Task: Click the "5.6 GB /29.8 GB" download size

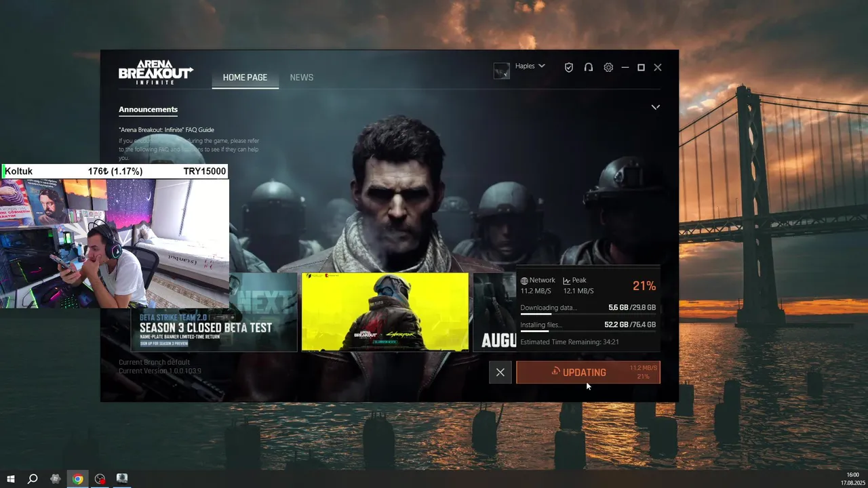Action: pyautogui.click(x=632, y=308)
